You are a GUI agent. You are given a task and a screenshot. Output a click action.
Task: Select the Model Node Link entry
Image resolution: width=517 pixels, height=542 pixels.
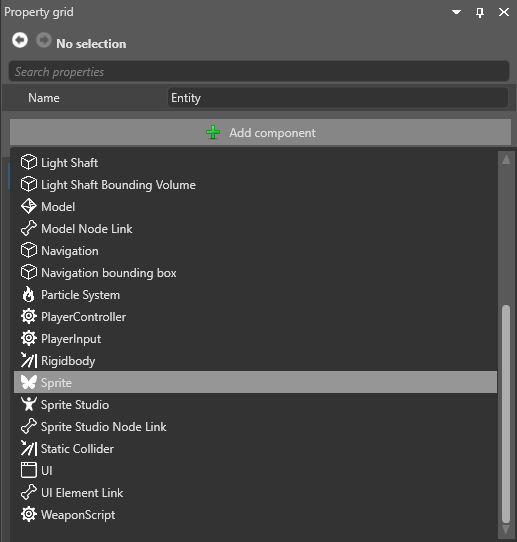pyautogui.click(x=255, y=228)
